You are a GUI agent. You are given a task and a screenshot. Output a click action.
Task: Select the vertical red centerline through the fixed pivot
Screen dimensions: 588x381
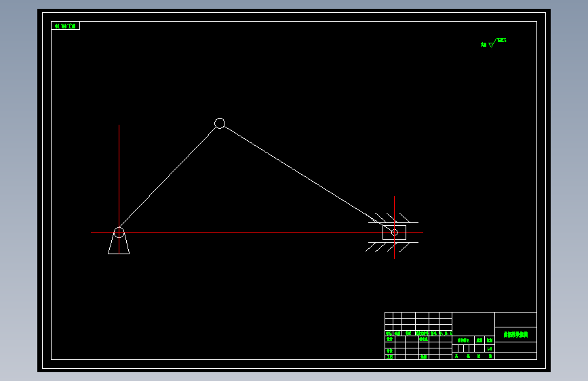click(119, 189)
